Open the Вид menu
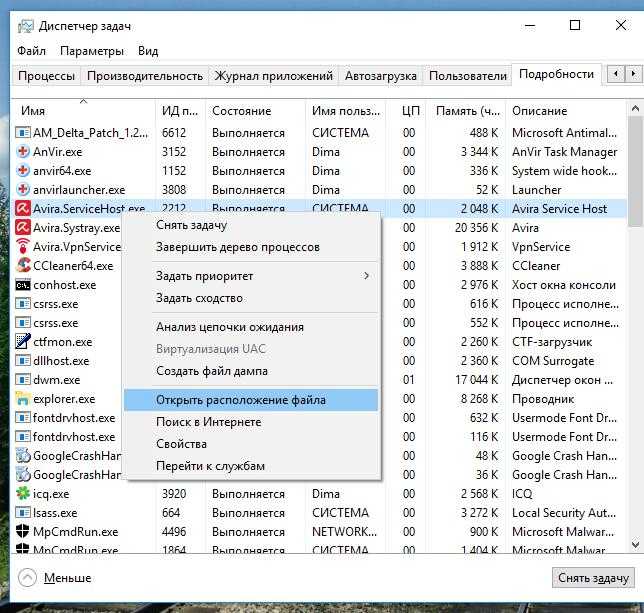 (x=148, y=51)
